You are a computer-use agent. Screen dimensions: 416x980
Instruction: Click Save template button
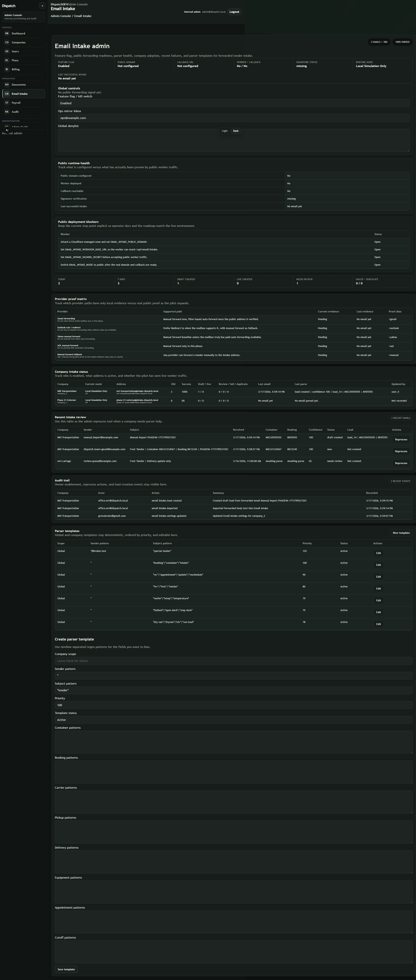[x=66, y=969]
